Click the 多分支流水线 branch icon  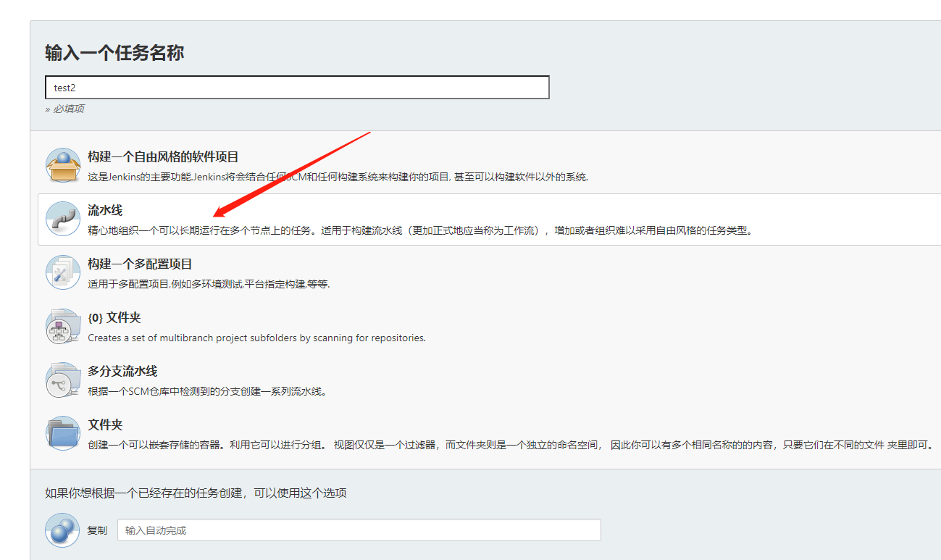pos(63,380)
